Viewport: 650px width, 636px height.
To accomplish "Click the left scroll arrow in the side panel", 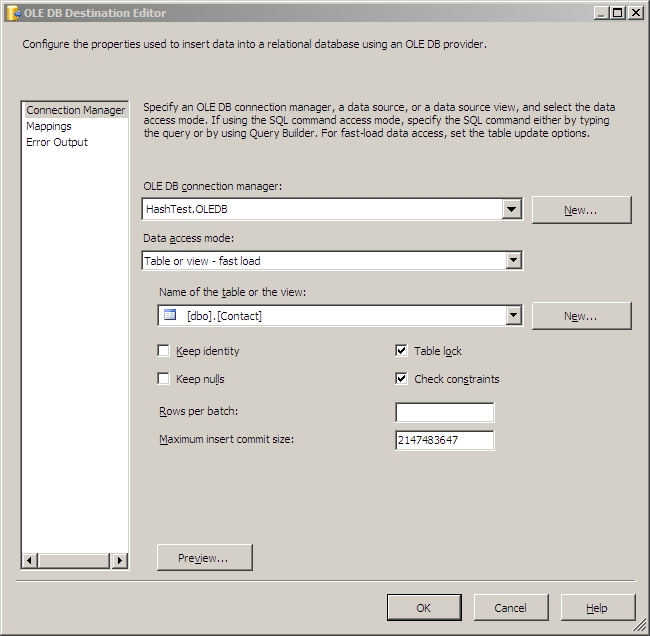I will [x=31, y=561].
